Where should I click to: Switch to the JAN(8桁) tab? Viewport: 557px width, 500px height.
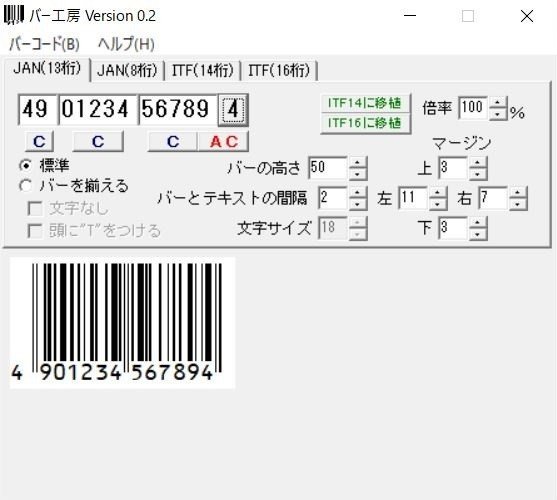(x=127, y=70)
